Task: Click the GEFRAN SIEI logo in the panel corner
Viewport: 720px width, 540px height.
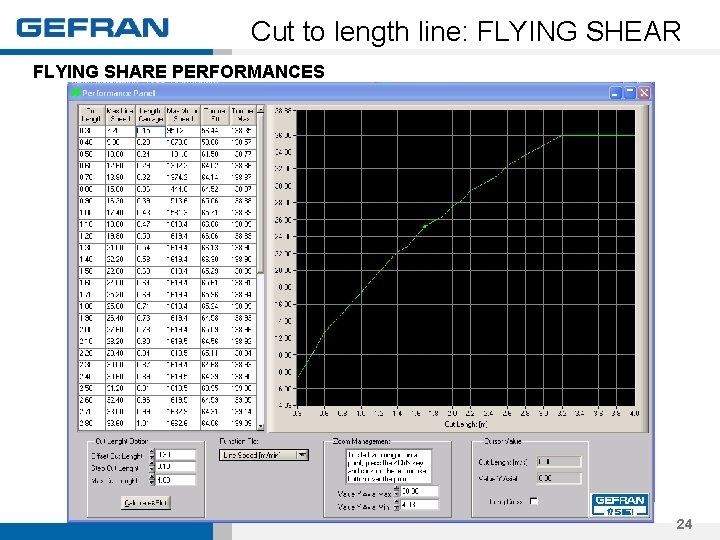Action: click(x=620, y=505)
